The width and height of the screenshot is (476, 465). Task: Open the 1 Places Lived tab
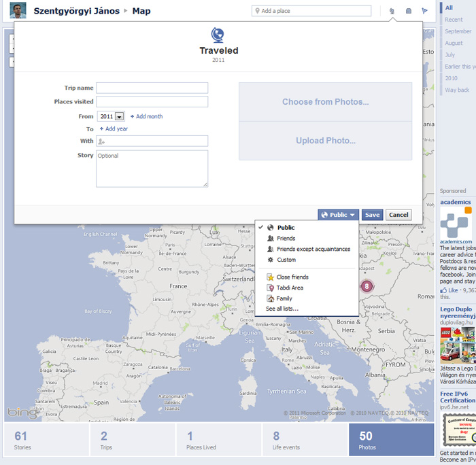(219, 440)
